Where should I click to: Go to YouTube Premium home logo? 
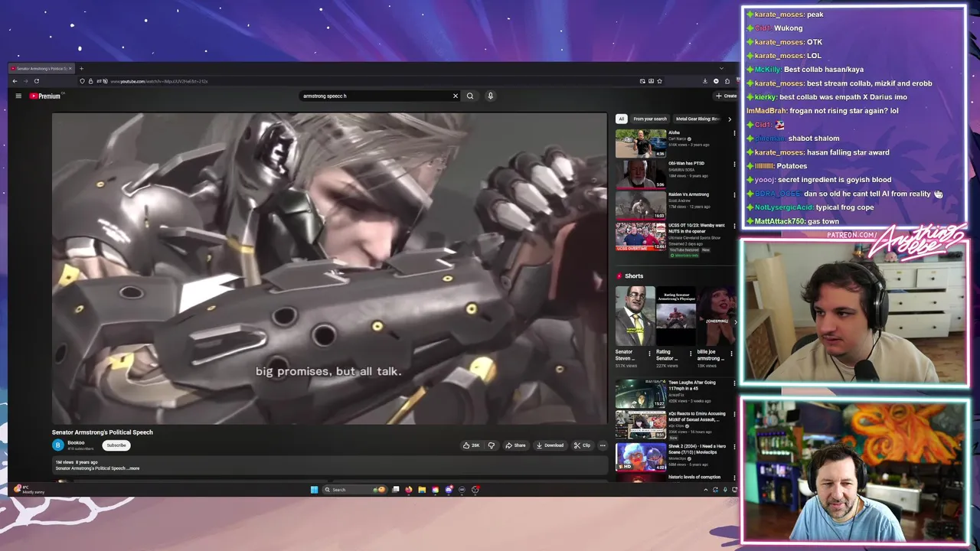[45, 96]
